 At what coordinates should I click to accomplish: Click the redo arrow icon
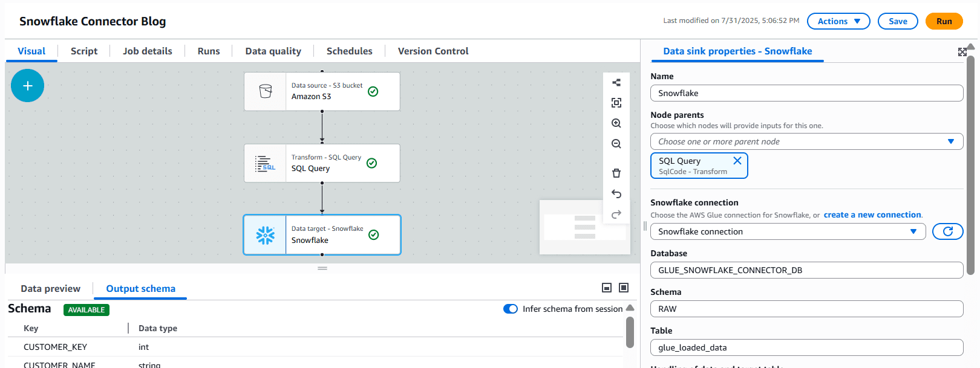(616, 215)
